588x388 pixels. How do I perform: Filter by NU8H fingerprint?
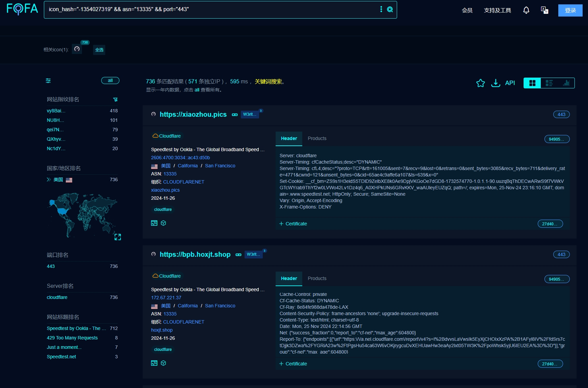tap(55, 120)
